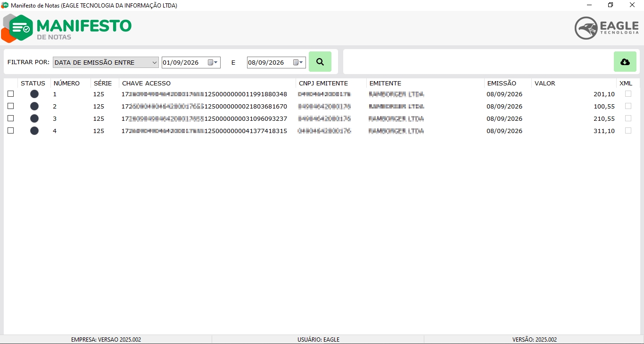This screenshot has width=644, height=344.
Task: Click the value 201,10
Action: click(604, 94)
